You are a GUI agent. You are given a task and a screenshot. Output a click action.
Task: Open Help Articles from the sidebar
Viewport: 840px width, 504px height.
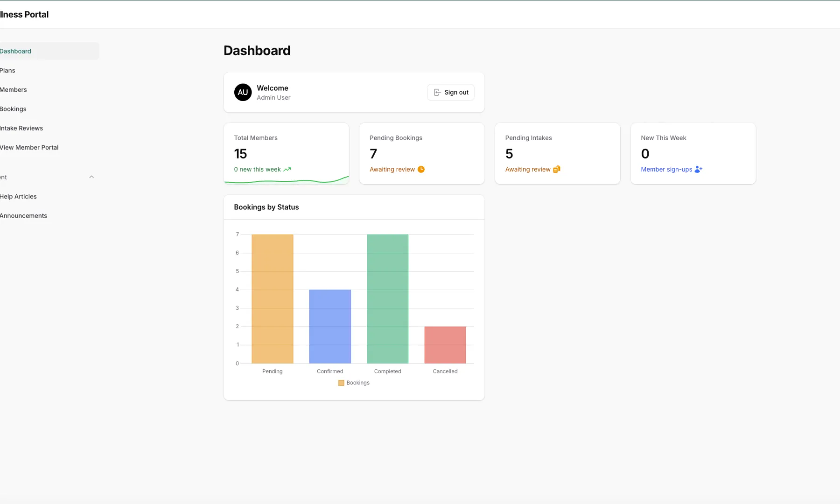click(18, 196)
